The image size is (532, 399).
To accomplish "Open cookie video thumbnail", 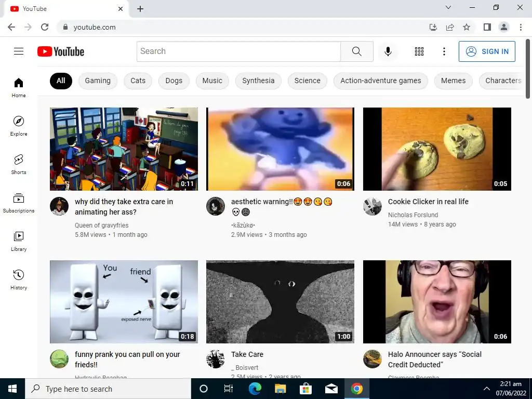I will tap(437, 149).
